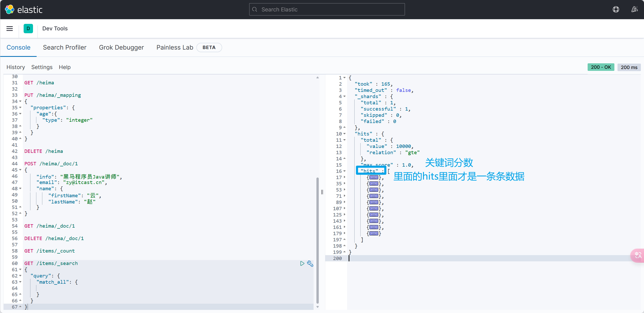The image size is (644, 313).
Task: Collapse the inner hits array on line 16
Action: (345, 171)
